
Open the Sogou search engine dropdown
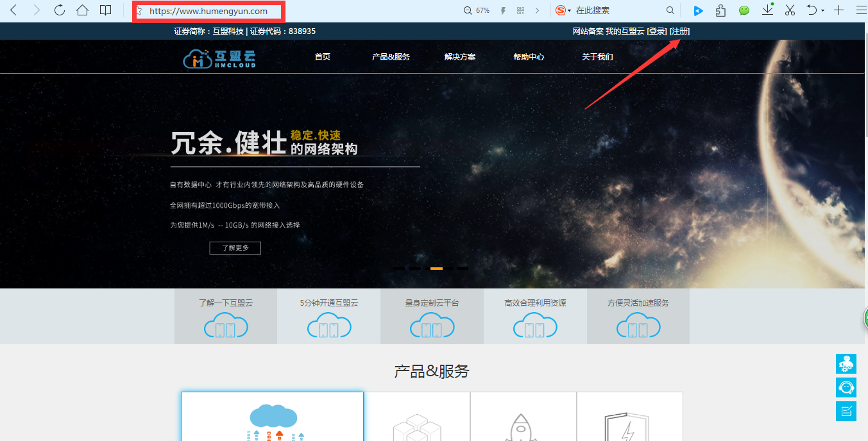coord(563,11)
